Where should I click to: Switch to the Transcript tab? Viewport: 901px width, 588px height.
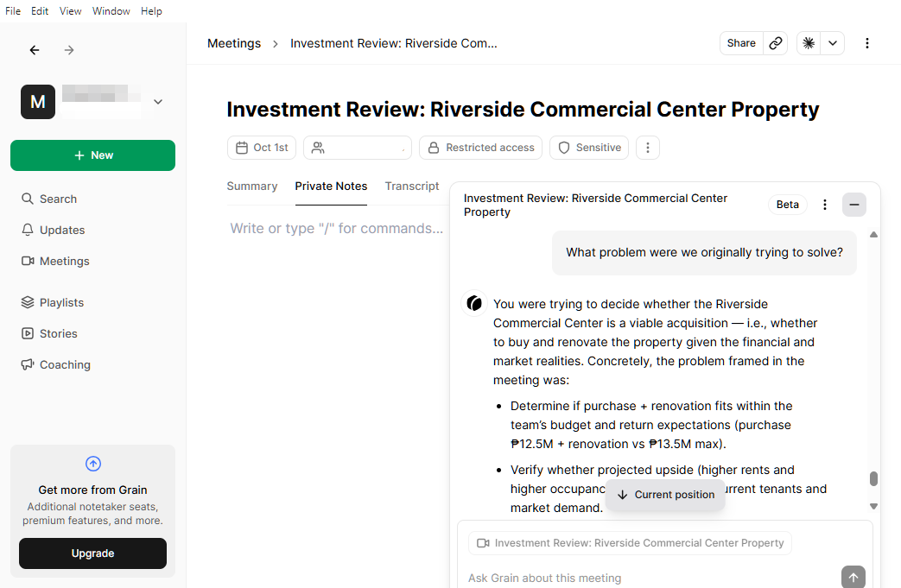(x=412, y=186)
